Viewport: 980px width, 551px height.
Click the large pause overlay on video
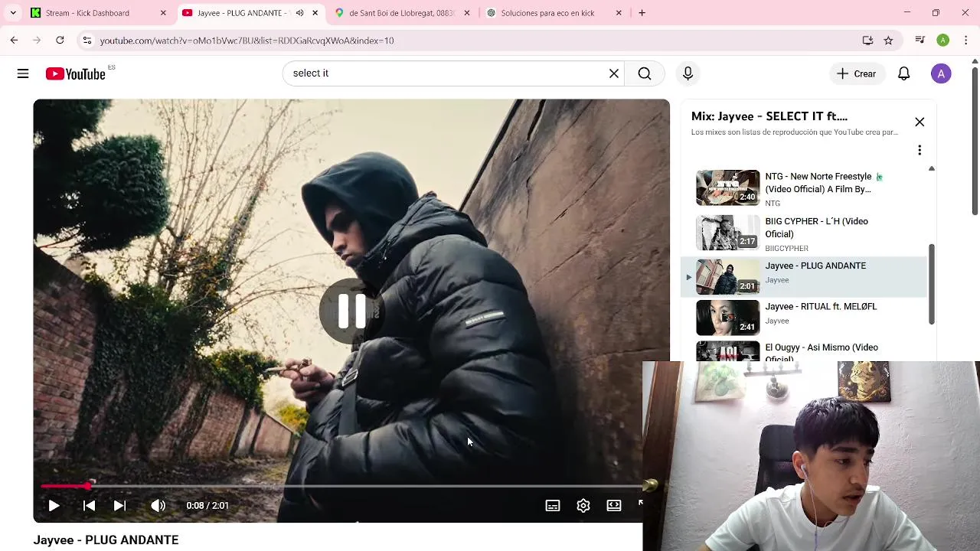tap(351, 311)
